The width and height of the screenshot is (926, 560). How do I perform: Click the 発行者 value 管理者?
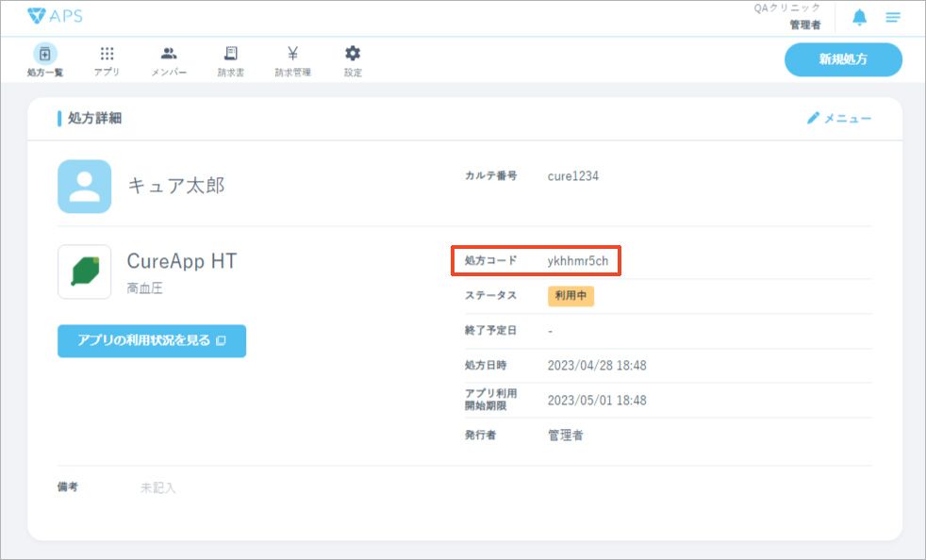coord(565,436)
